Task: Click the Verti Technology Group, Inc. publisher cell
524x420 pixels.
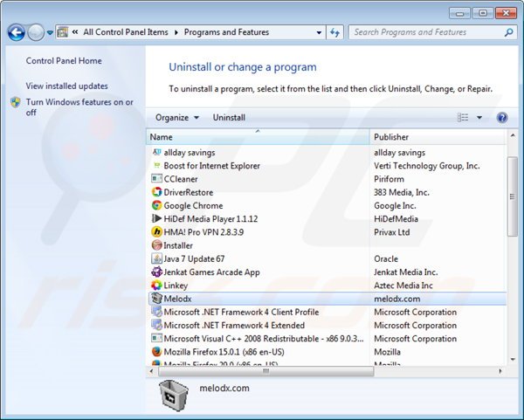Action: tap(427, 166)
